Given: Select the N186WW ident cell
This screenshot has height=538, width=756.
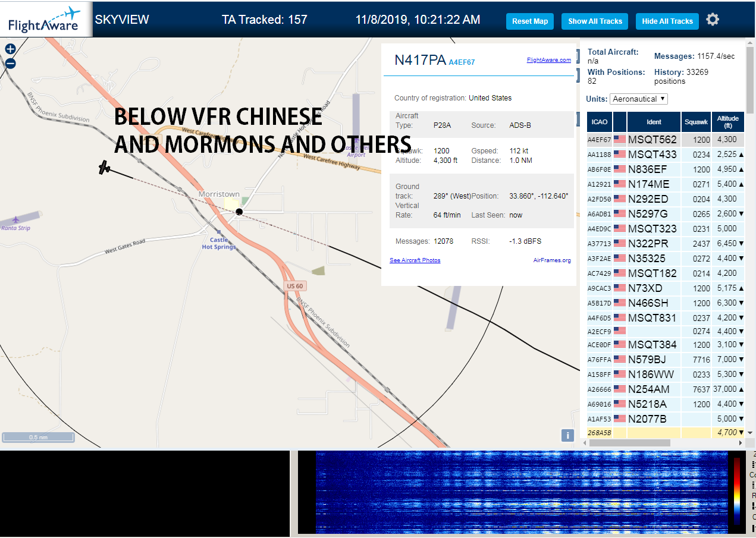Looking at the screenshot, I should (x=654, y=374).
